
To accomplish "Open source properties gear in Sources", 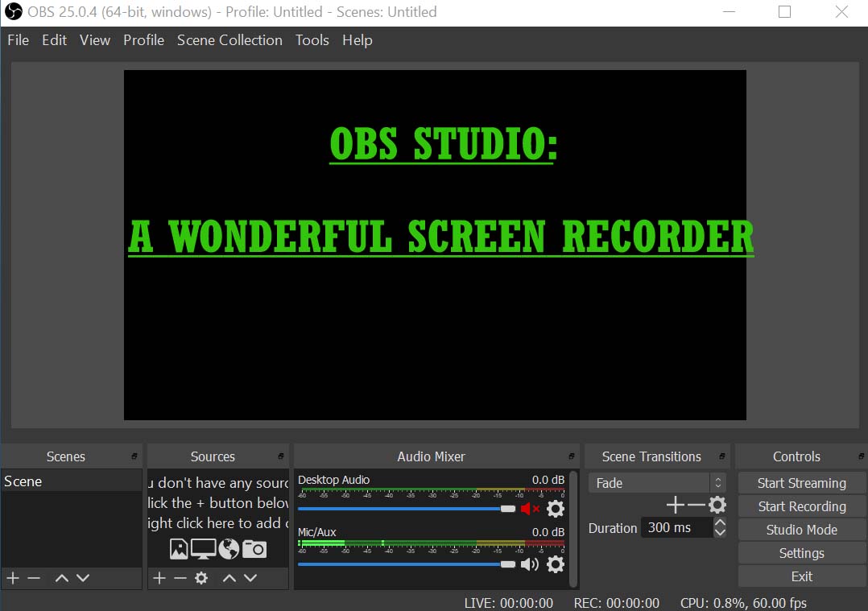I will (201, 578).
